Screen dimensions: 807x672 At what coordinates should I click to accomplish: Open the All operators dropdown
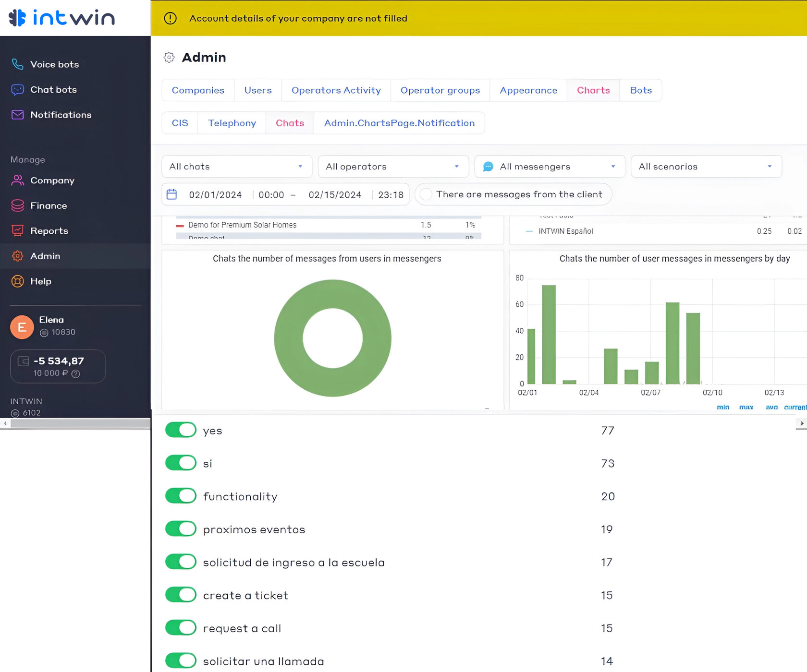point(393,167)
